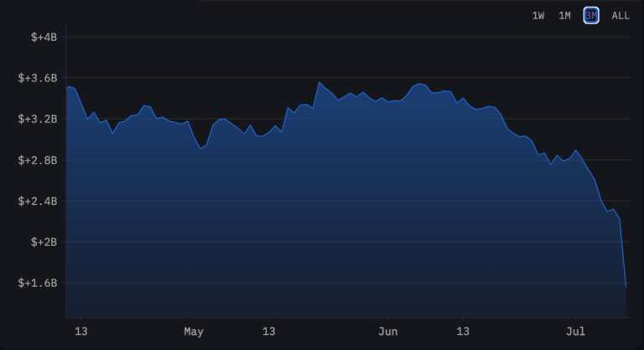The width and height of the screenshot is (644, 350).
Task: Click the mid-May peak on the line
Action: (319, 82)
